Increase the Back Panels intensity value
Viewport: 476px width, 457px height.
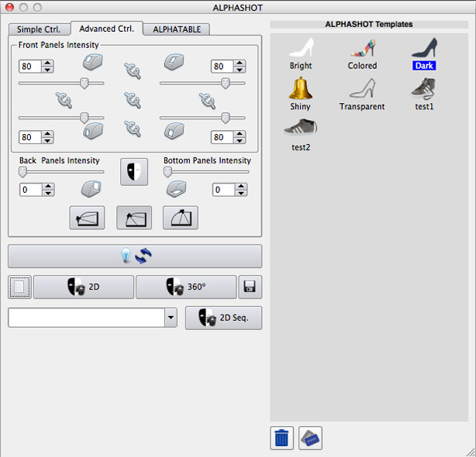(x=48, y=187)
